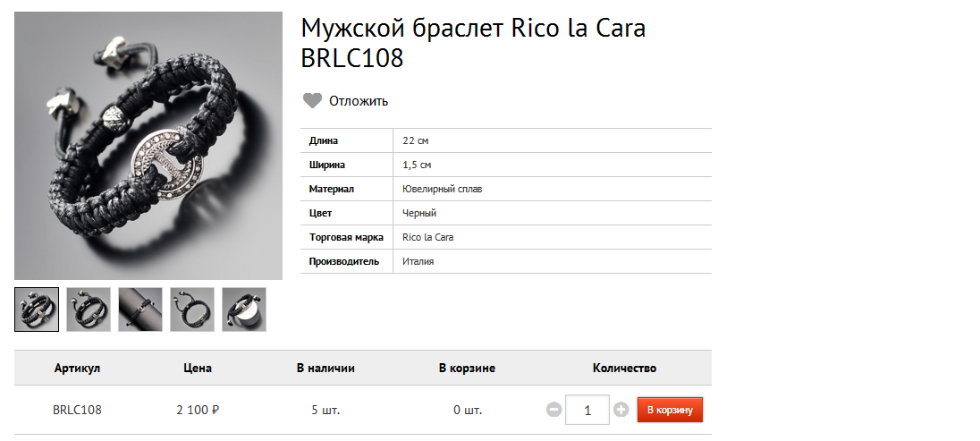Click the 'Италия' manufacturer value
This screenshot has width=980, height=441.
coord(418,261)
